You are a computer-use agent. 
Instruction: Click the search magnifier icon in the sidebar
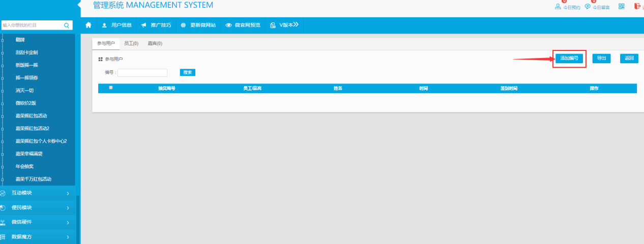pyautogui.click(x=67, y=25)
